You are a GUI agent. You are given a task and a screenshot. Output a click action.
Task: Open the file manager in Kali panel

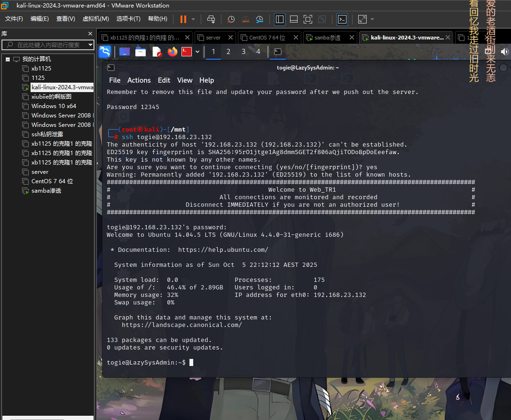click(x=140, y=52)
